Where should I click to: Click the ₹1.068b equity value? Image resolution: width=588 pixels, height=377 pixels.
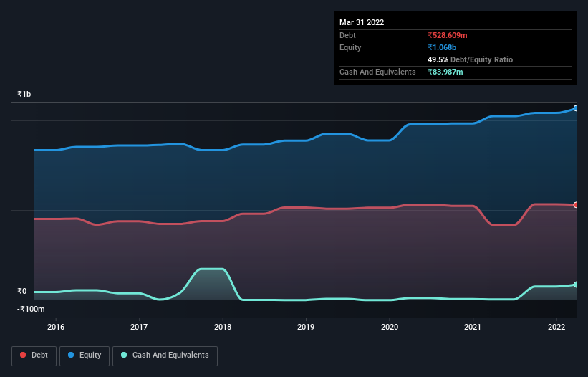pos(442,47)
